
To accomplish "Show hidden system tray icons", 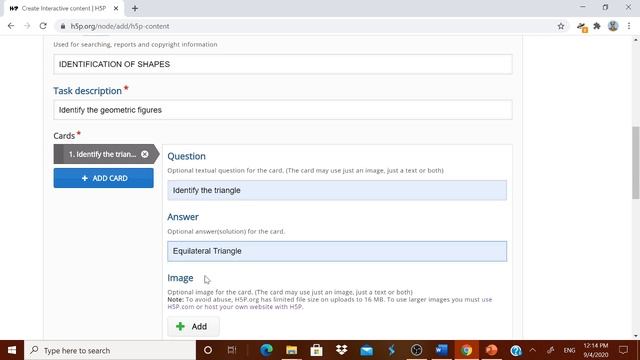I will tap(533, 350).
